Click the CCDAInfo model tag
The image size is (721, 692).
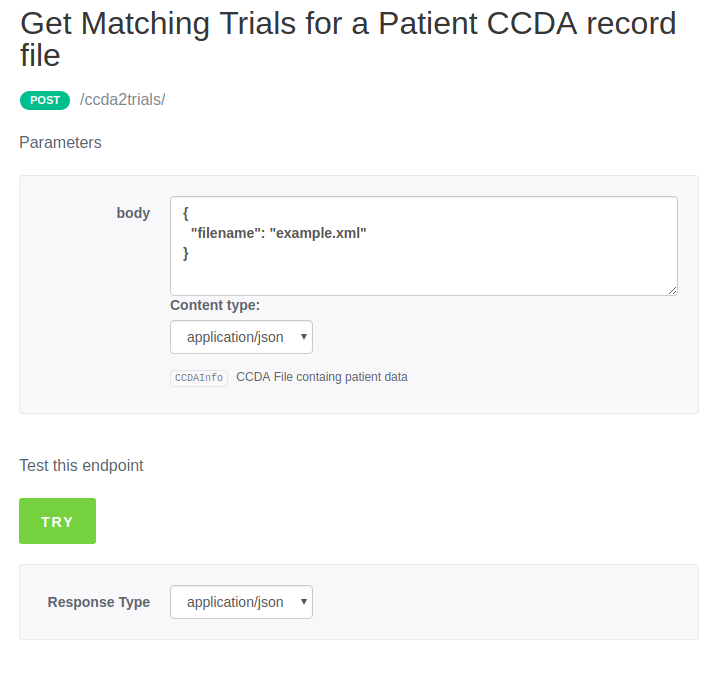pyautogui.click(x=199, y=378)
